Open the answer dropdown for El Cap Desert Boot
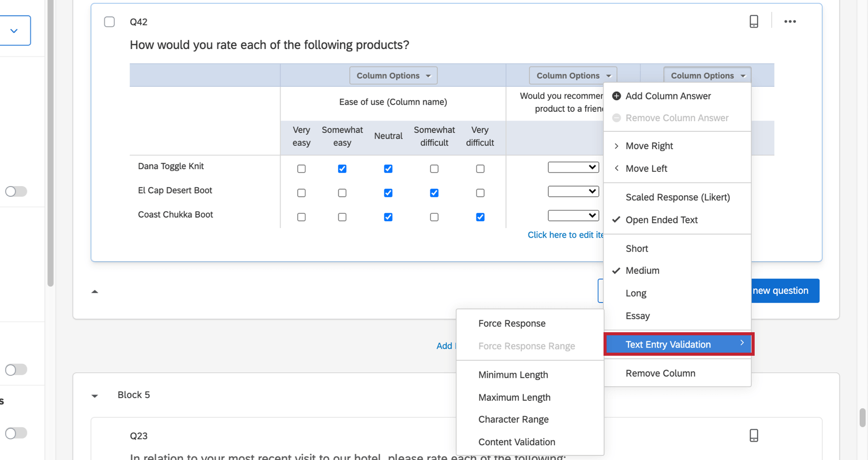 [x=573, y=191]
